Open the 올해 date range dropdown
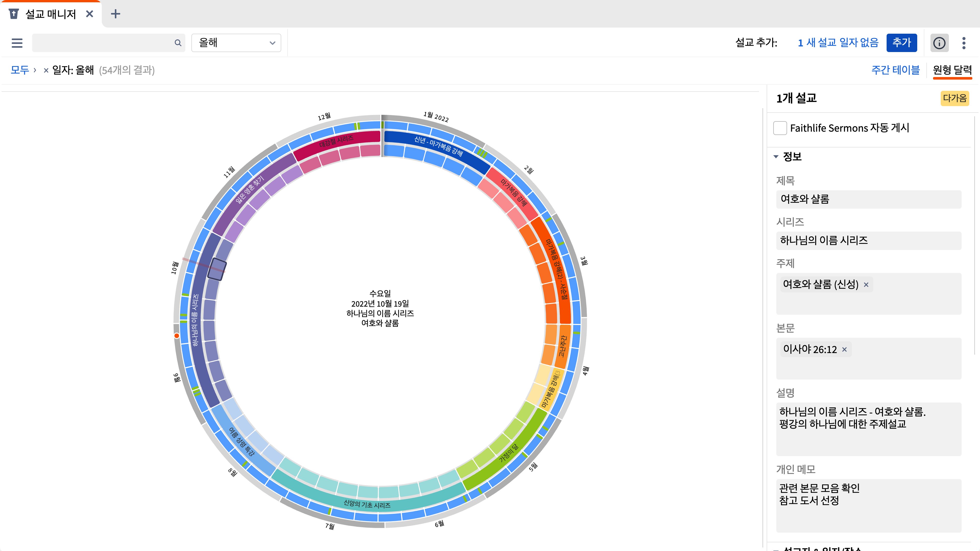This screenshot has height=551, width=980. 236,43
